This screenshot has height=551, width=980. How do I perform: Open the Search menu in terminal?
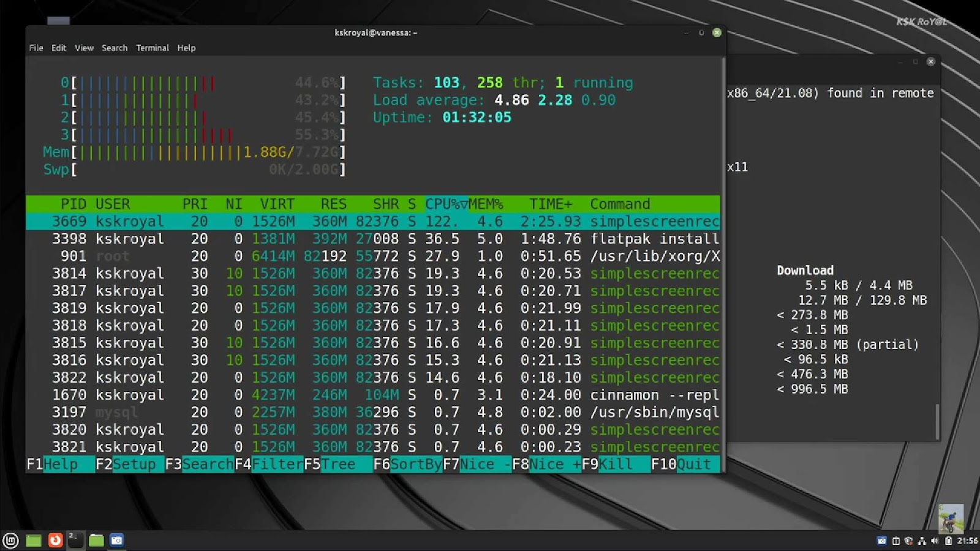tap(115, 48)
